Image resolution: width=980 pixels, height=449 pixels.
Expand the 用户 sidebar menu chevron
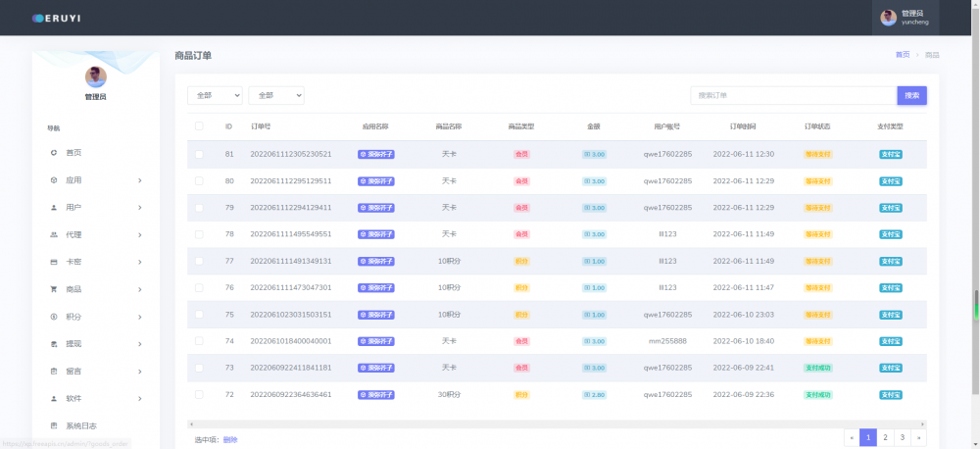coord(140,208)
